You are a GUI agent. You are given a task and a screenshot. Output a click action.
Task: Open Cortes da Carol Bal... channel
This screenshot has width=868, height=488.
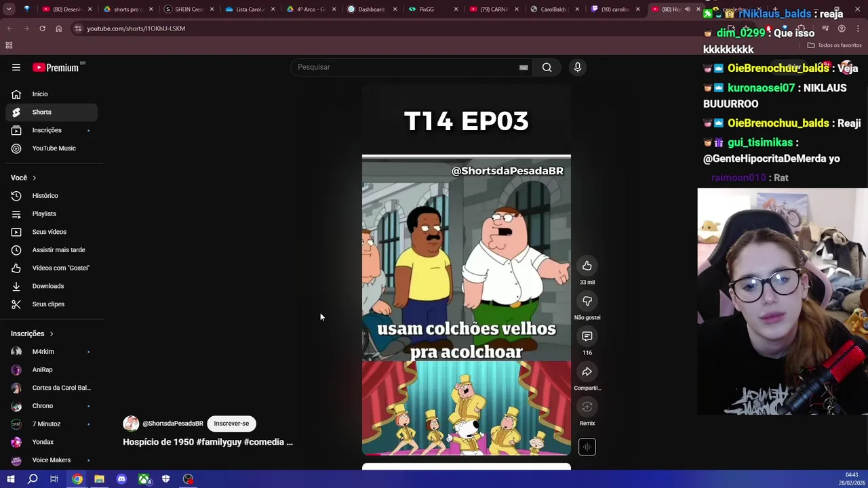[52, 388]
